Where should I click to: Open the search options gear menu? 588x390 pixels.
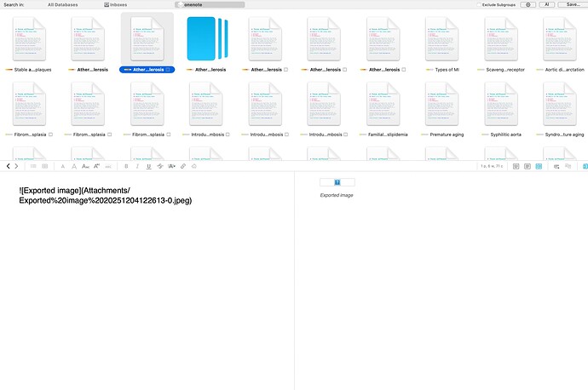coord(527,4)
